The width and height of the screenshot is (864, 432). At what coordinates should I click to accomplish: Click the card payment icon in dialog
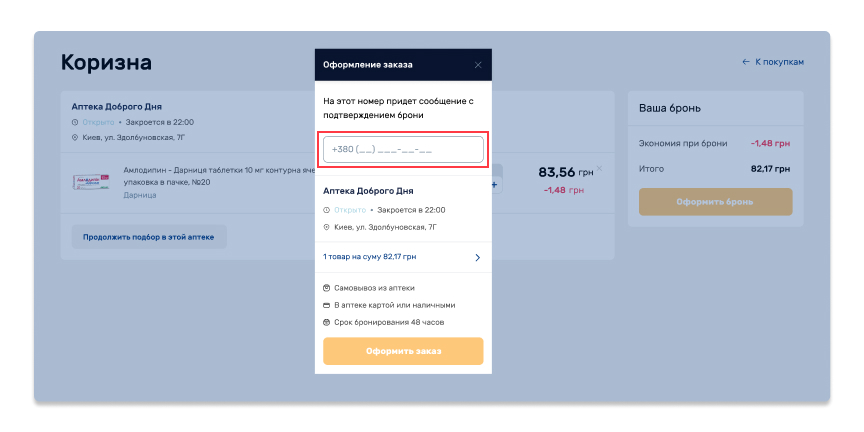point(327,305)
